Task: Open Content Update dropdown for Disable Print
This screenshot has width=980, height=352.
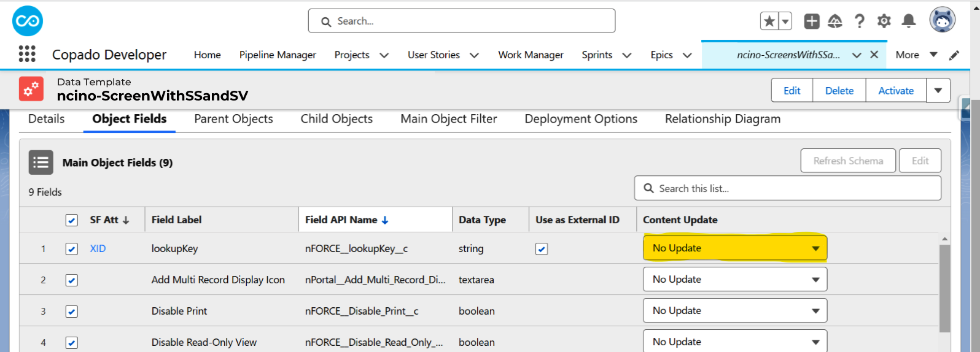Action: (x=735, y=311)
